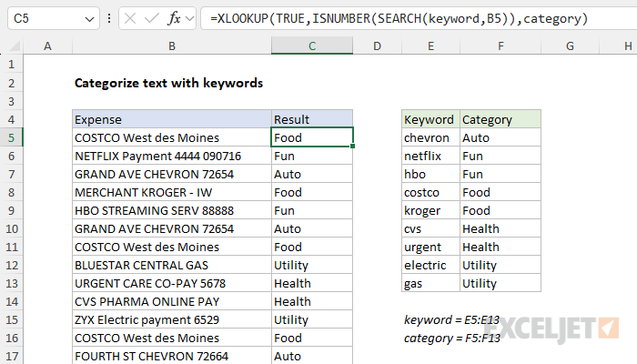This screenshot has width=637, height=364.
Task: Select category 'Auto' next to chevron
Action: [x=500, y=137]
